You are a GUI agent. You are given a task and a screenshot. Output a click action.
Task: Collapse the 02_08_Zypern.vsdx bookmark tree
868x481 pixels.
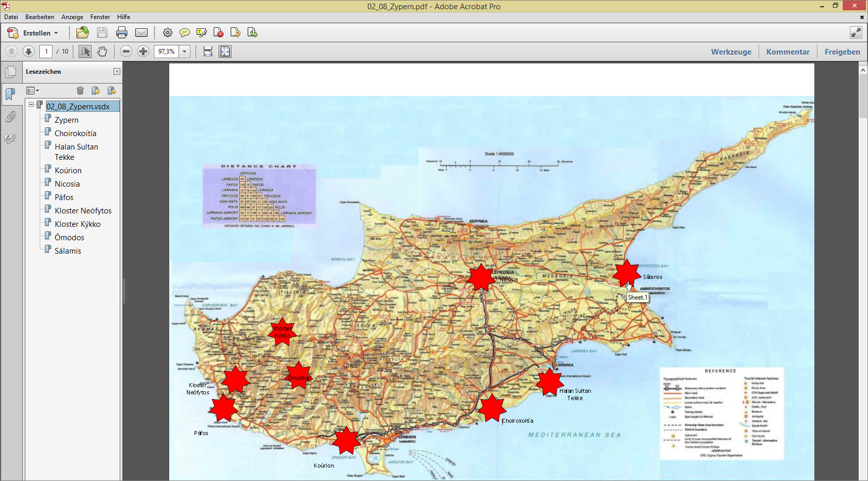[31, 105]
